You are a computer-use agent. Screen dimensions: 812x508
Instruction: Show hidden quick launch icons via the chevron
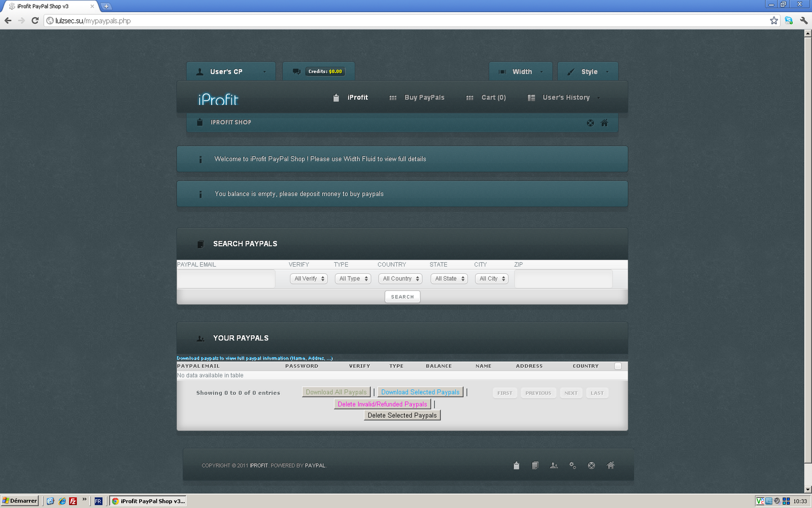[84, 500]
